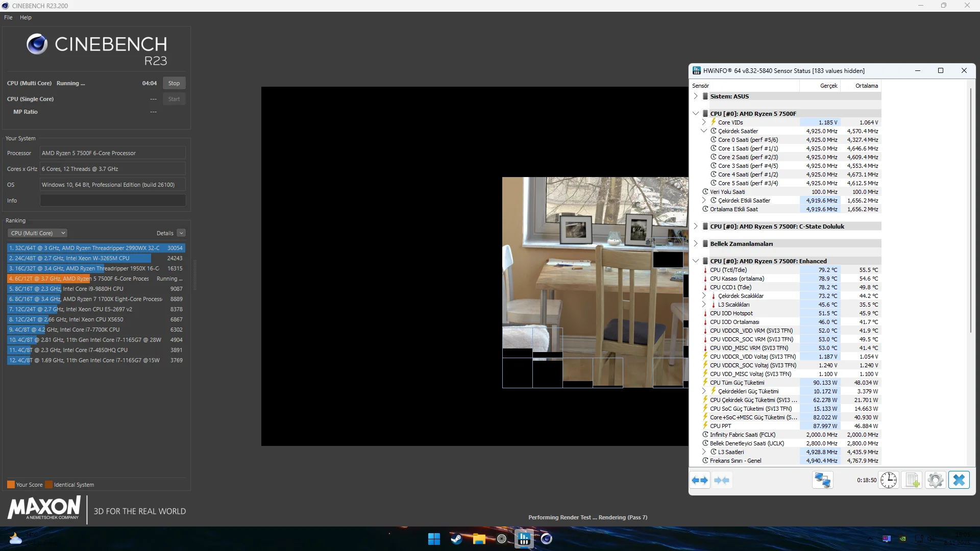Open Steam from the taskbar
Screen dimensions: 980x551
tap(456, 539)
